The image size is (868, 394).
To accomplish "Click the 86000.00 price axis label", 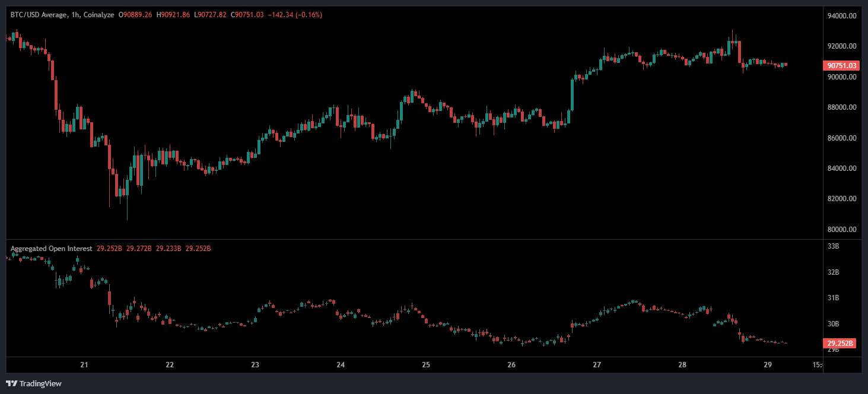I will coord(841,138).
